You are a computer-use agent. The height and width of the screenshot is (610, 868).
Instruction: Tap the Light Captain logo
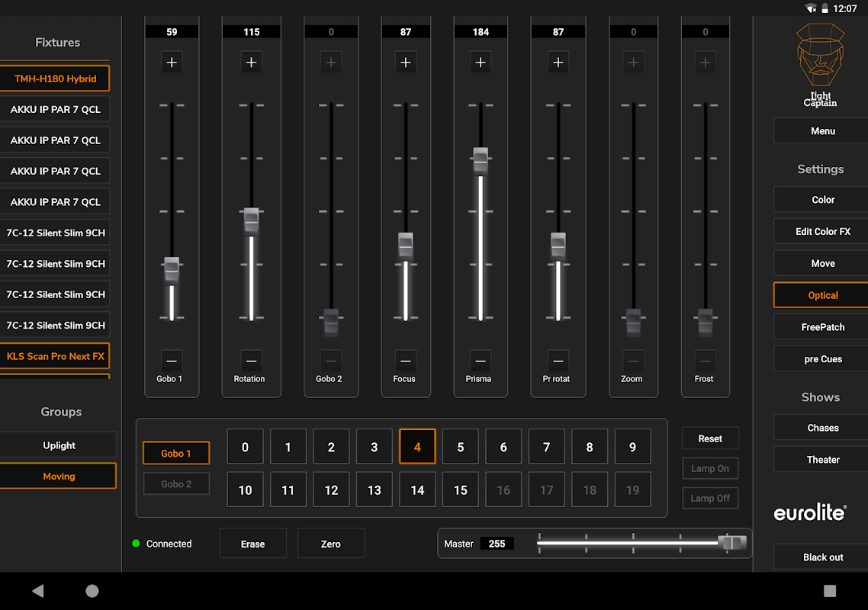pos(821,66)
